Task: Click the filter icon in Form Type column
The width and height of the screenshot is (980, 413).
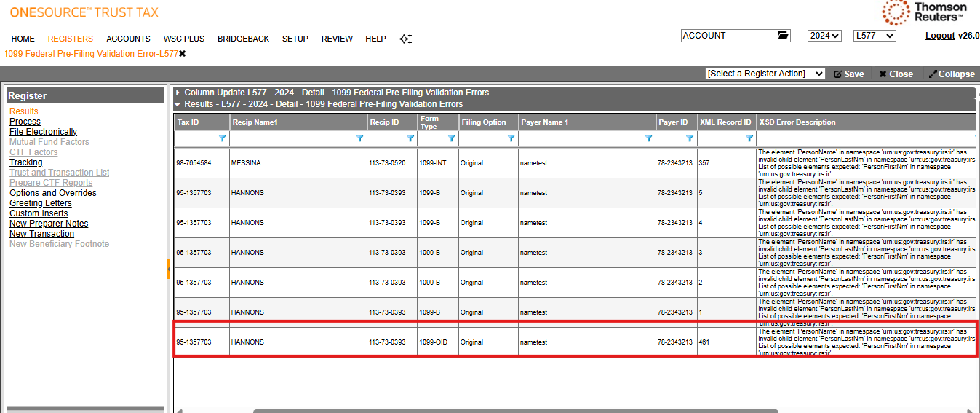Action: pyautogui.click(x=451, y=138)
